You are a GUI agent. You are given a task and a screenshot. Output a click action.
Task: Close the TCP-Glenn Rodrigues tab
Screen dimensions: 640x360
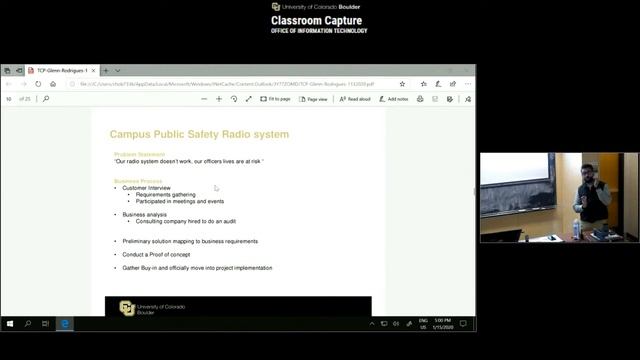pyautogui.click(x=93, y=71)
